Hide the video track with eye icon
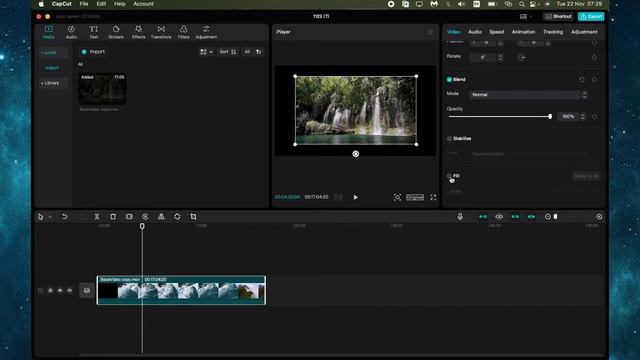The height and width of the screenshot is (360, 640). (x=60, y=291)
